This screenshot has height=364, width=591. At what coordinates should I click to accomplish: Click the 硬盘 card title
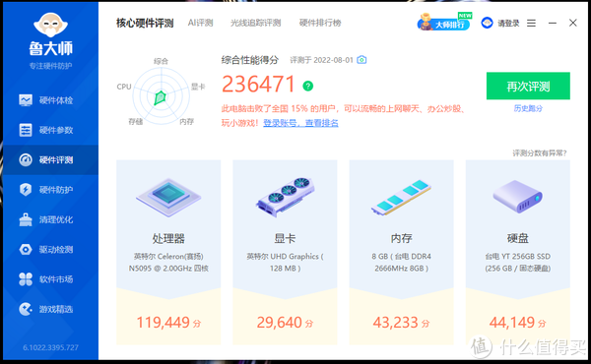coord(517,238)
